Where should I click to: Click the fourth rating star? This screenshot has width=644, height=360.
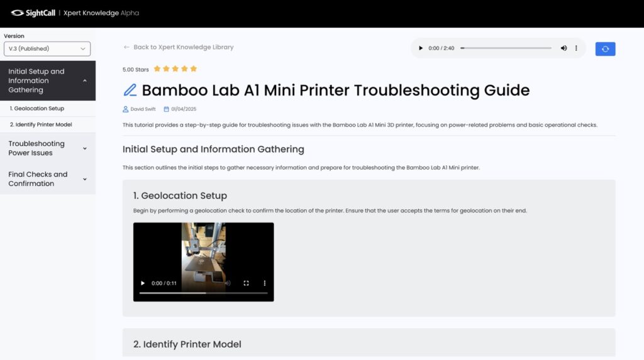point(184,69)
